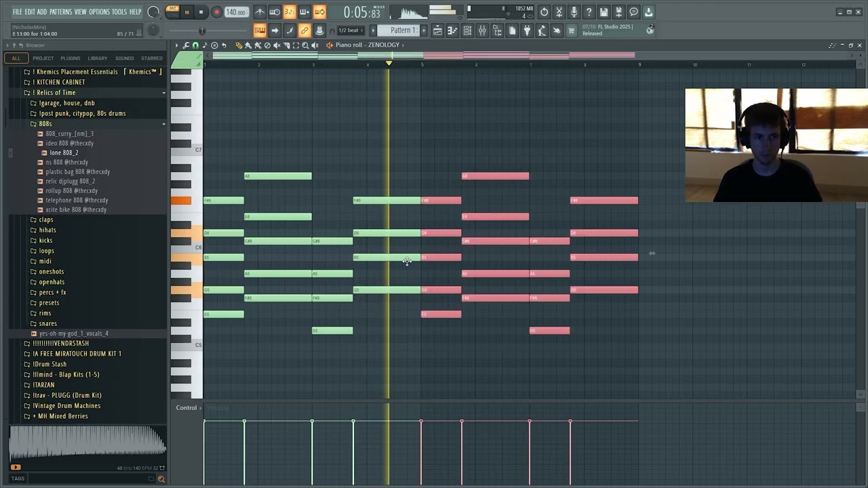Open the PATTERNS menu
Viewport: 868px width, 488px height.
pos(60,12)
